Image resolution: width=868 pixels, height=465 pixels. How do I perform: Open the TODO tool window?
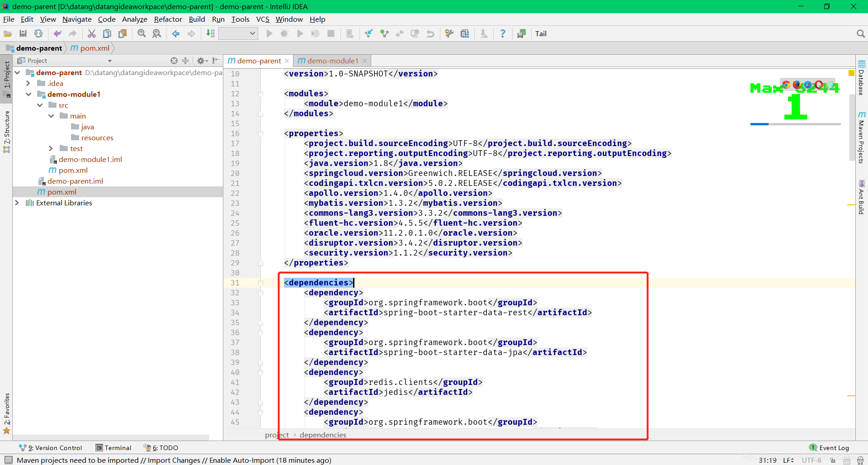tap(161, 448)
